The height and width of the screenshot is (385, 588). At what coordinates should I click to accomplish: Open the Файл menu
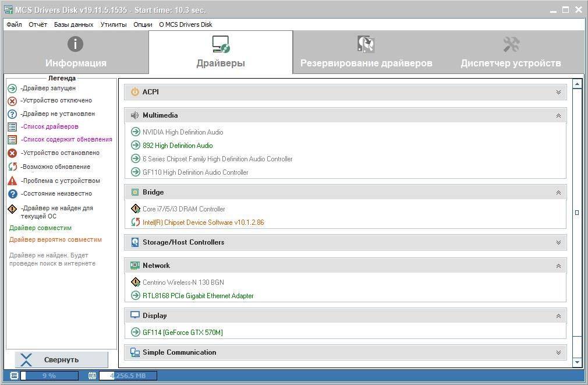point(14,24)
